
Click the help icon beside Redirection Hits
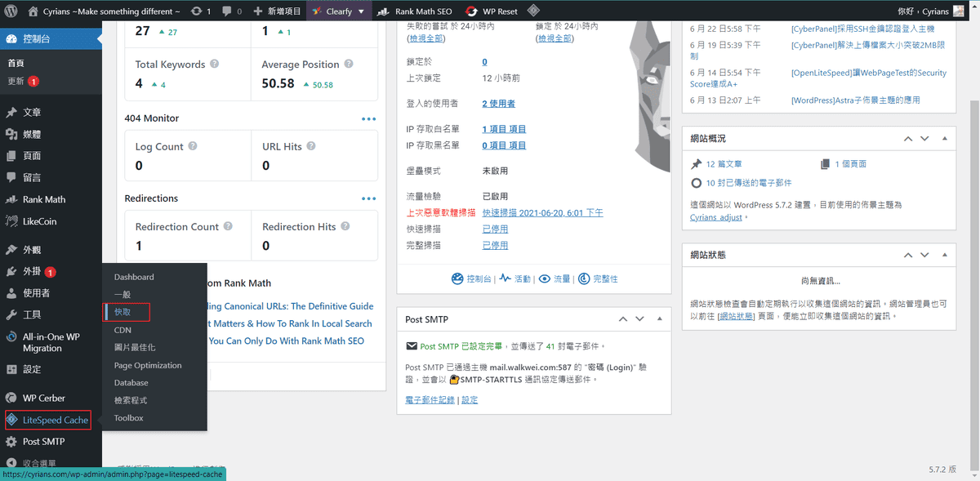tap(345, 226)
